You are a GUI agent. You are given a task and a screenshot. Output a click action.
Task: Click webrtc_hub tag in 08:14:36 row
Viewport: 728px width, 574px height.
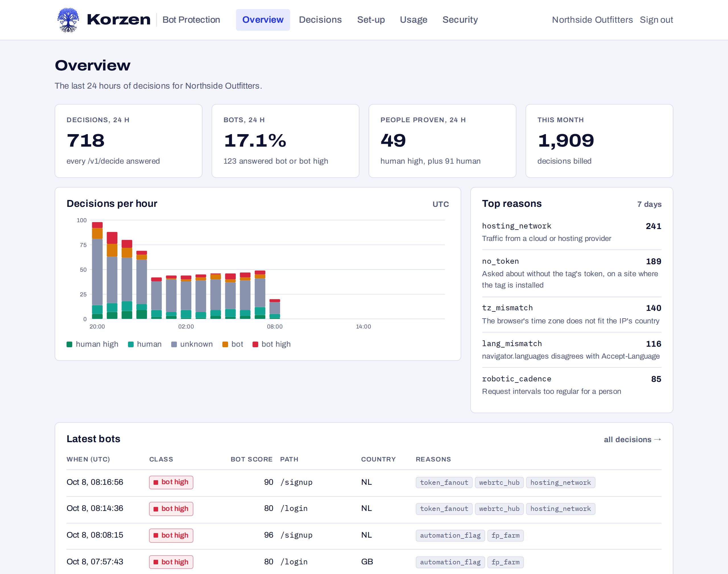tap(499, 509)
